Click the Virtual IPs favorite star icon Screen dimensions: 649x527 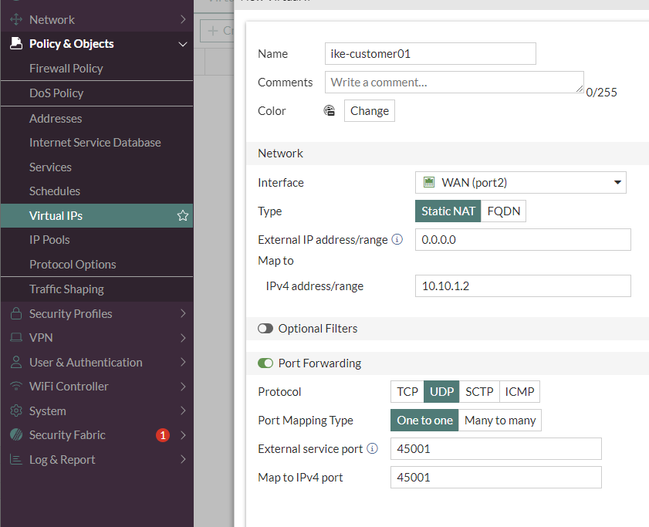click(x=183, y=216)
